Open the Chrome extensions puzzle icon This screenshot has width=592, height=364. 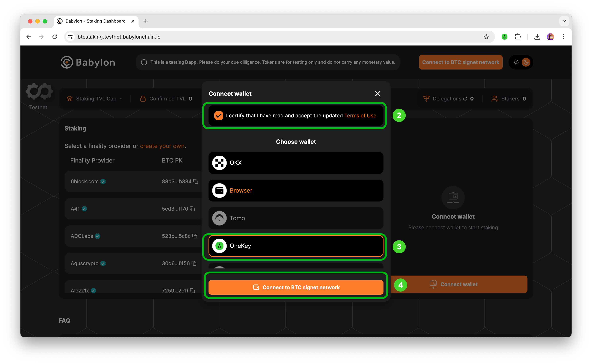tap(518, 37)
